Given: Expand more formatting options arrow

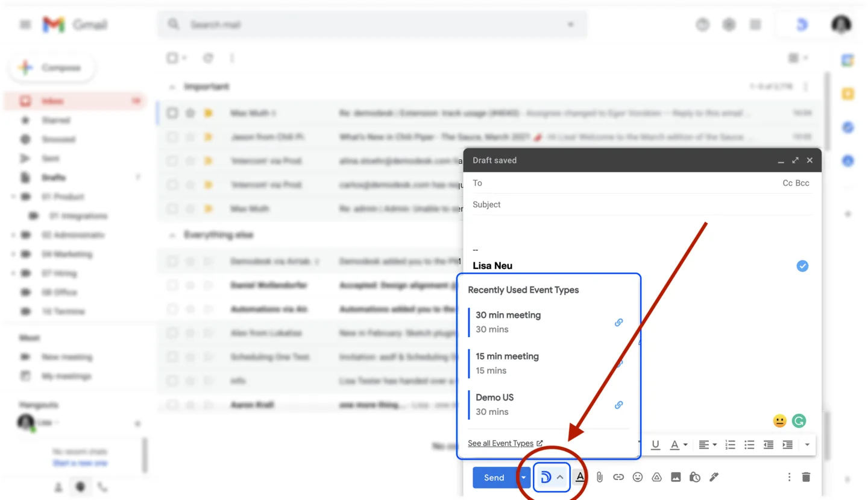Looking at the screenshot, I should pyautogui.click(x=807, y=445).
